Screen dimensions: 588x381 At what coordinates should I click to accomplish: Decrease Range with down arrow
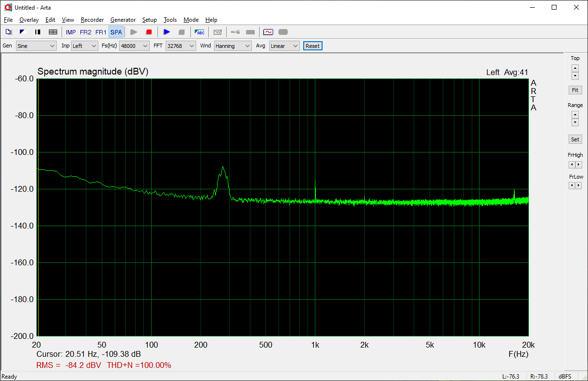point(575,122)
